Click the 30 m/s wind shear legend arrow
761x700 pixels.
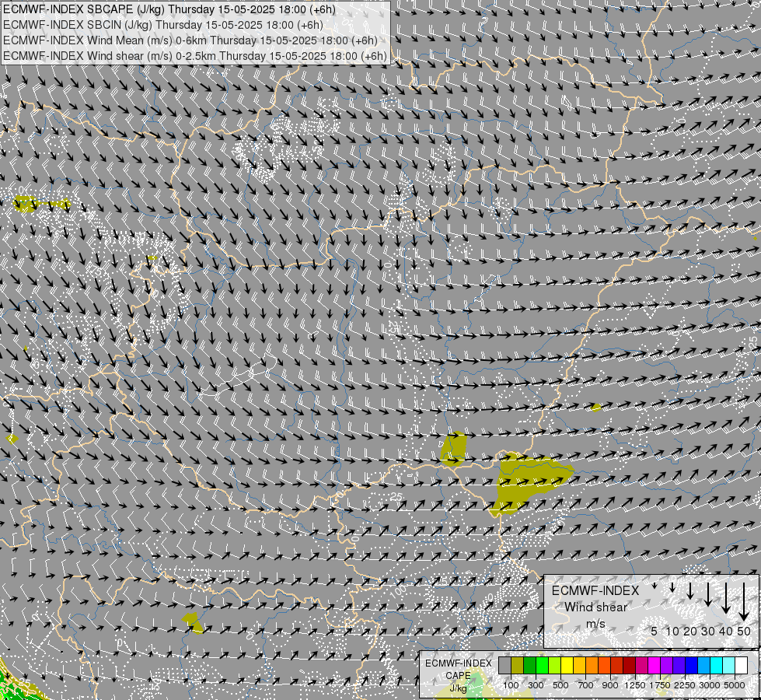tap(708, 594)
